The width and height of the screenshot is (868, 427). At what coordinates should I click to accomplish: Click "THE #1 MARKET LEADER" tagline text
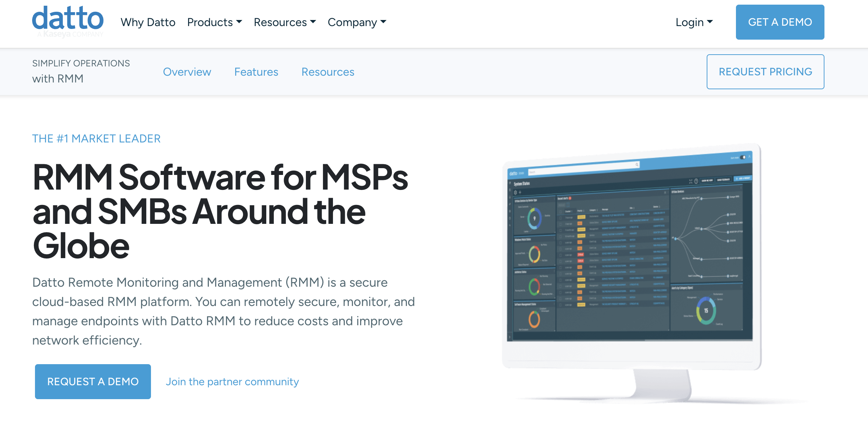point(96,139)
